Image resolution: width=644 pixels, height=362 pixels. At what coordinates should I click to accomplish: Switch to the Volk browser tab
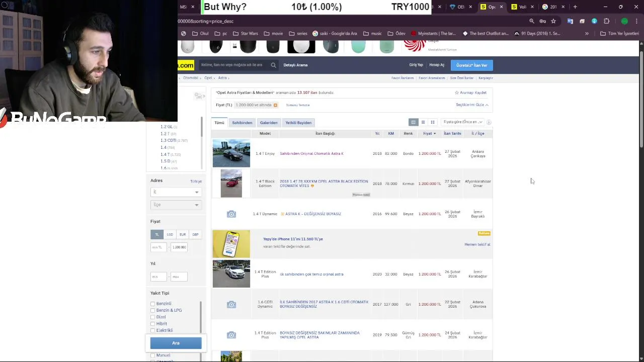522,7
